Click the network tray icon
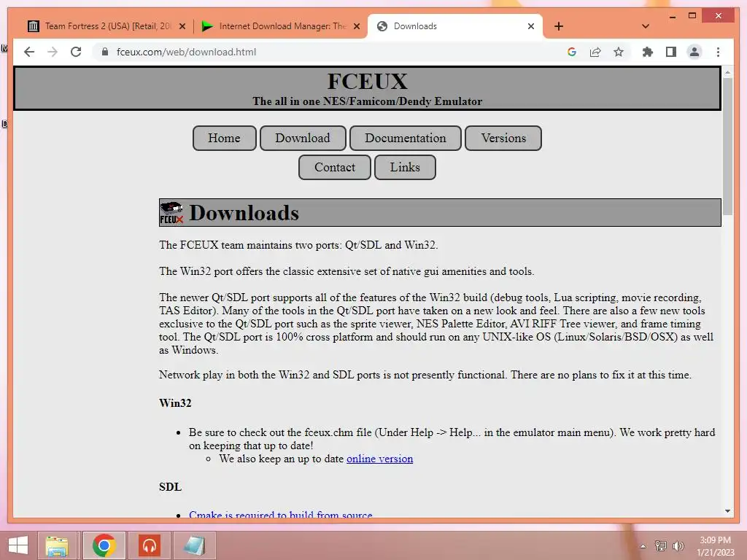 point(661,545)
